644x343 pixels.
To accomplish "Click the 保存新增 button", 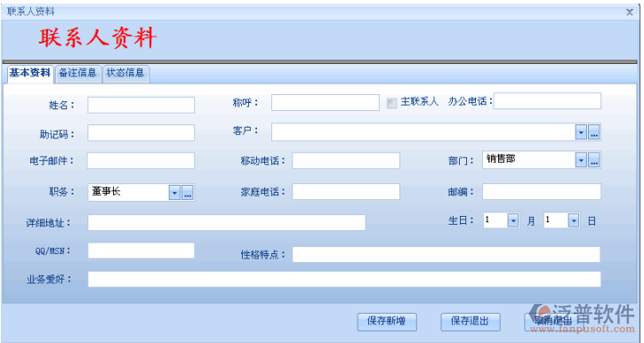I will (x=387, y=322).
